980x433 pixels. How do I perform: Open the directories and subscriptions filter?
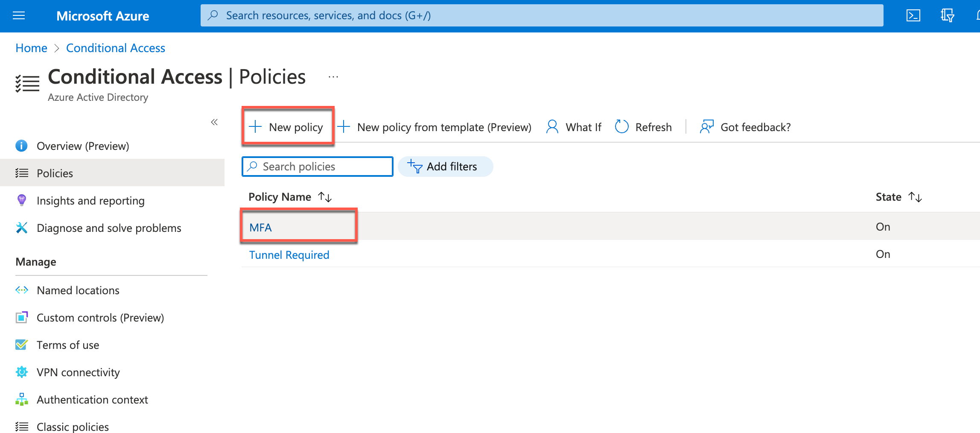click(x=947, y=15)
